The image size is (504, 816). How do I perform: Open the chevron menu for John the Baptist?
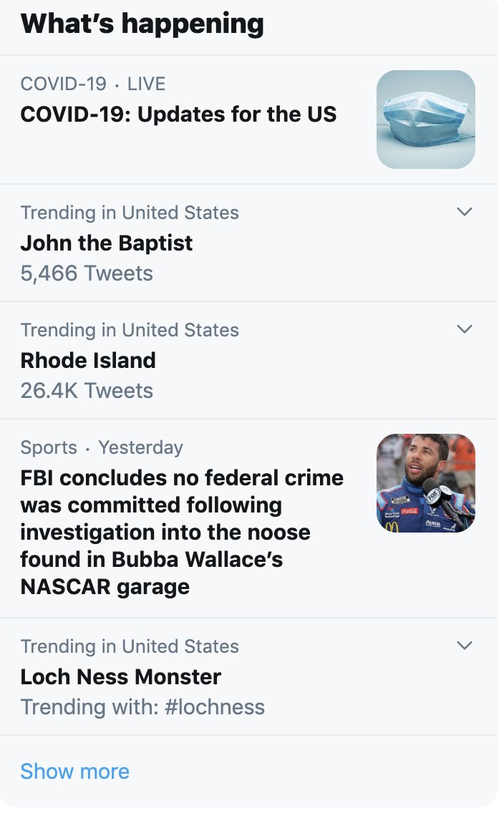point(465,212)
